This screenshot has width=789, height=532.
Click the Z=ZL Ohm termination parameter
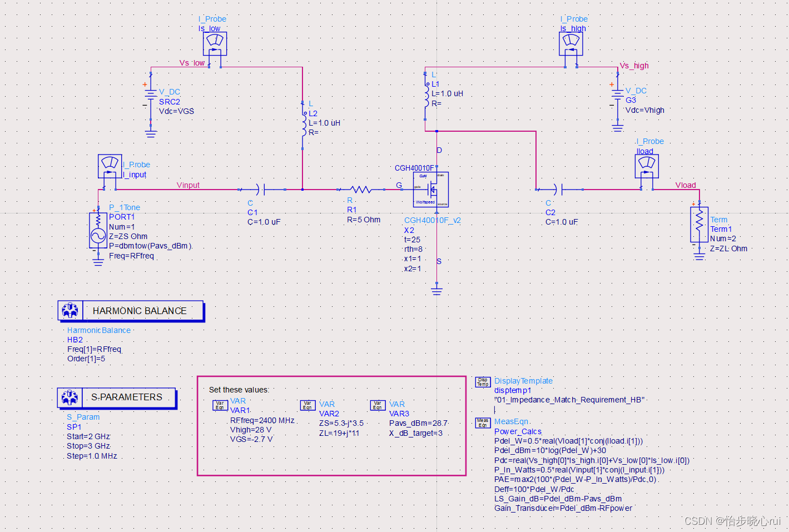[729, 248]
